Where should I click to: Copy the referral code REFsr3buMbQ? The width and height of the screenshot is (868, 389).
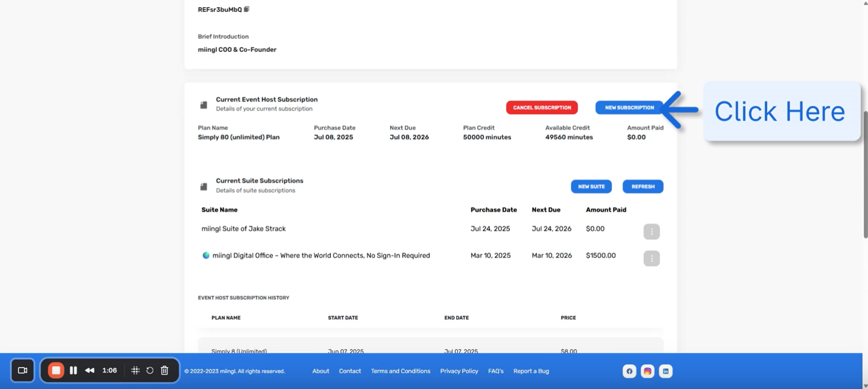coord(246,9)
